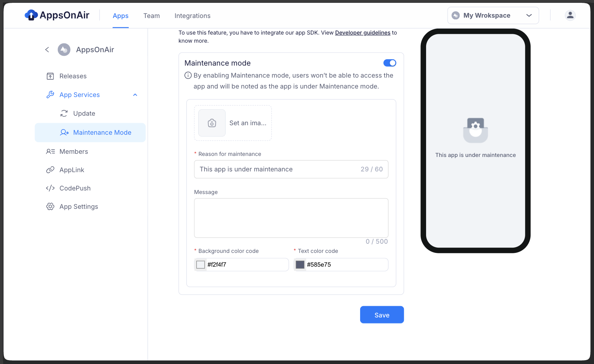Image resolution: width=594 pixels, height=364 pixels.
Task: Click the App Services wrench icon
Action: point(50,95)
